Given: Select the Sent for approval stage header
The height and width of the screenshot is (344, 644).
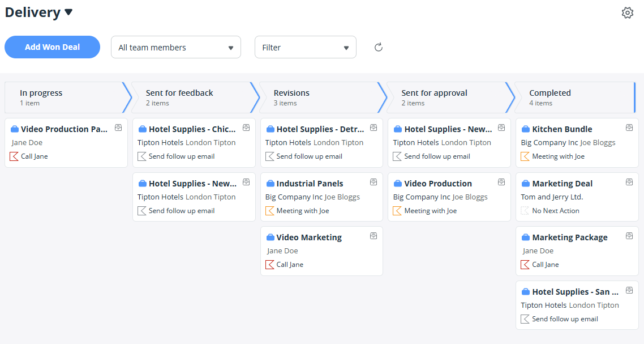Looking at the screenshot, I should 450,97.
